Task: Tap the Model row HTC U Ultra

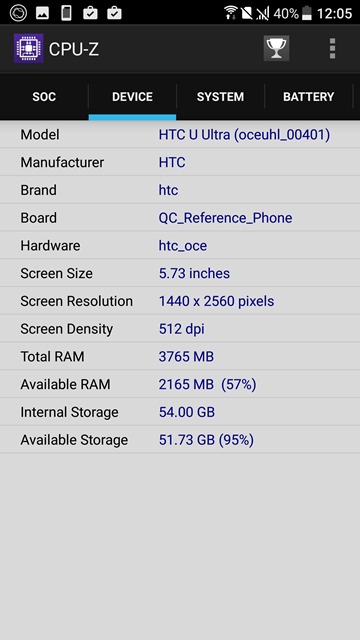Action: (180, 134)
